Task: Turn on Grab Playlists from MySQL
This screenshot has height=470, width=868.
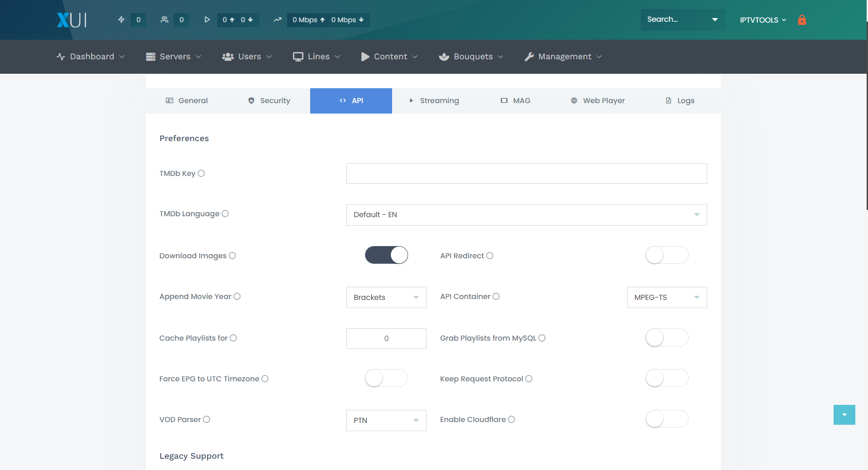Action: point(667,337)
